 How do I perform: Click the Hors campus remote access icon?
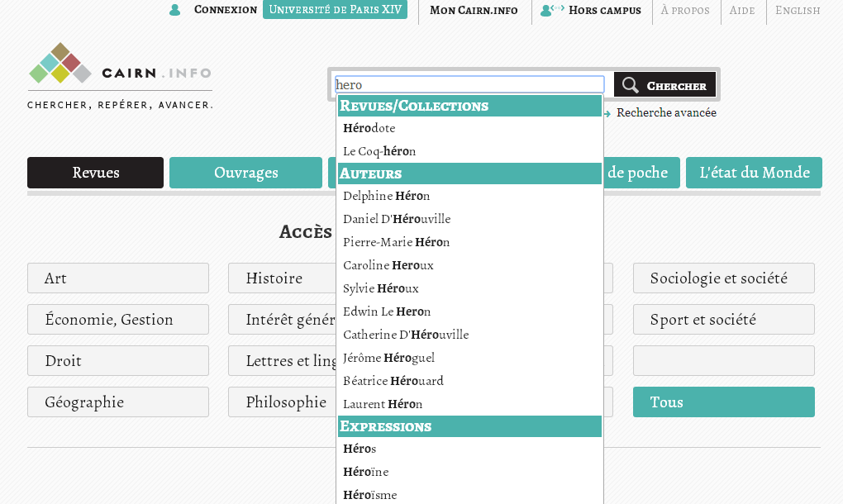(x=552, y=10)
